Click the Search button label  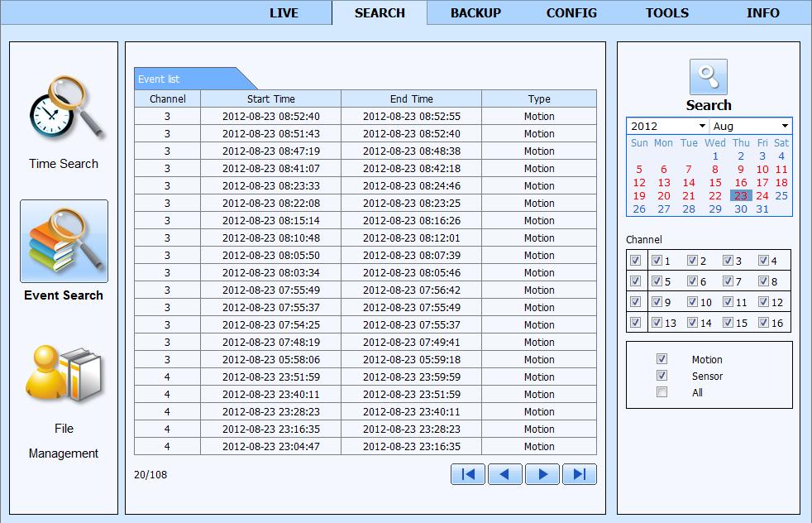[x=709, y=105]
